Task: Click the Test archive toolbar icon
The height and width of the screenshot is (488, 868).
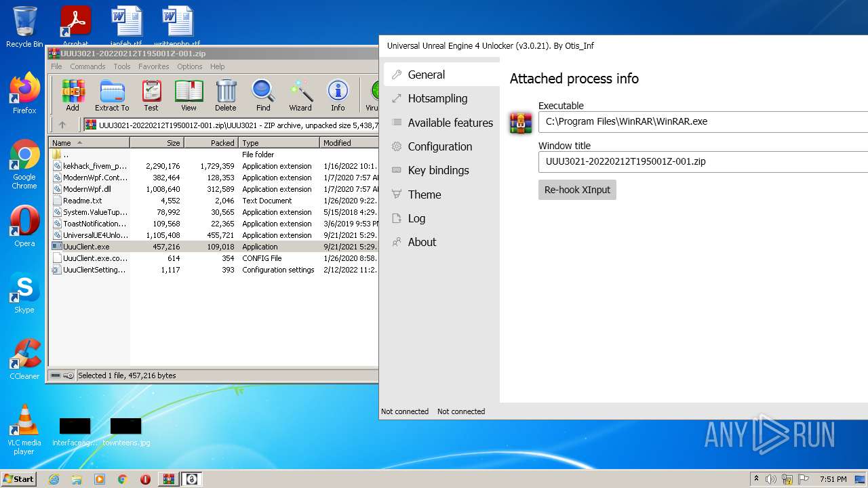Action: pyautogui.click(x=151, y=95)
